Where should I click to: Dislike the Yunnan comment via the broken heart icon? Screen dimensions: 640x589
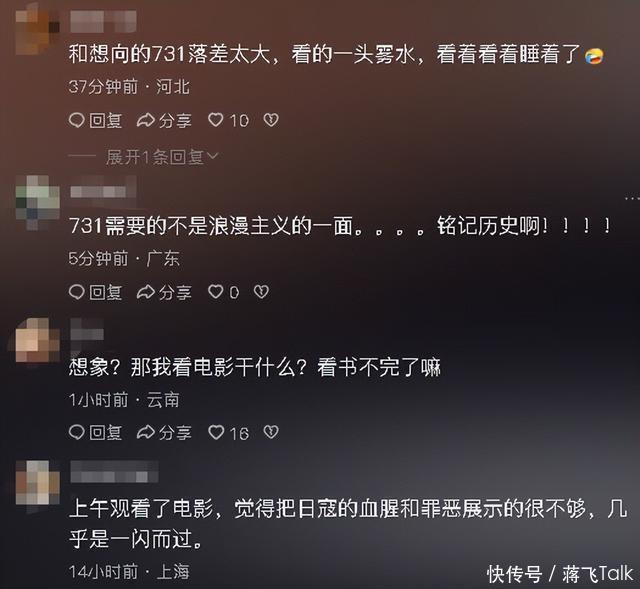point(271,432)
